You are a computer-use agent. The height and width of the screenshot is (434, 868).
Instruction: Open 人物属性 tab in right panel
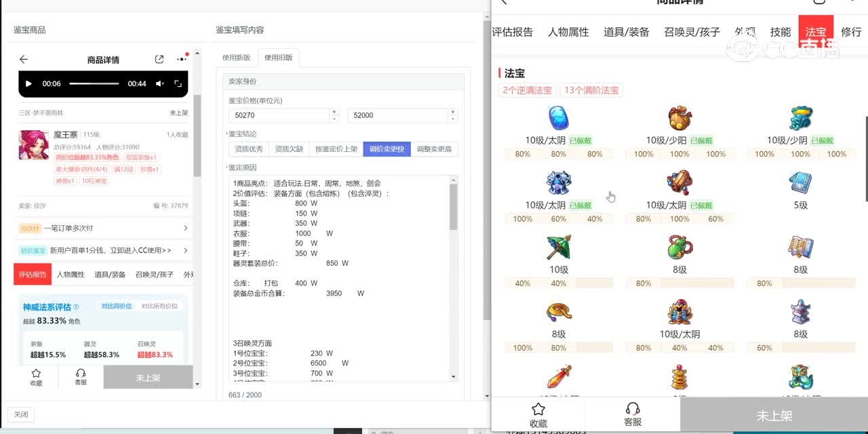[x=568, y=32]
